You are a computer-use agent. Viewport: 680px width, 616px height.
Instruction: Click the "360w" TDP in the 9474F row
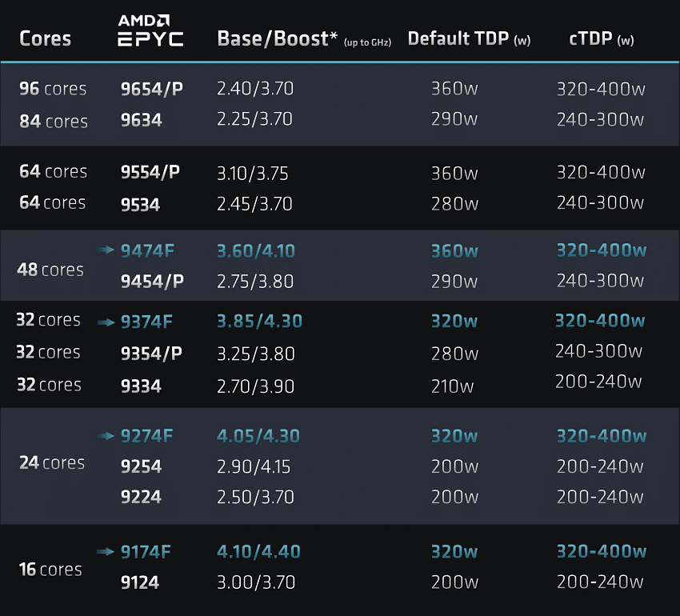[454, 250]
